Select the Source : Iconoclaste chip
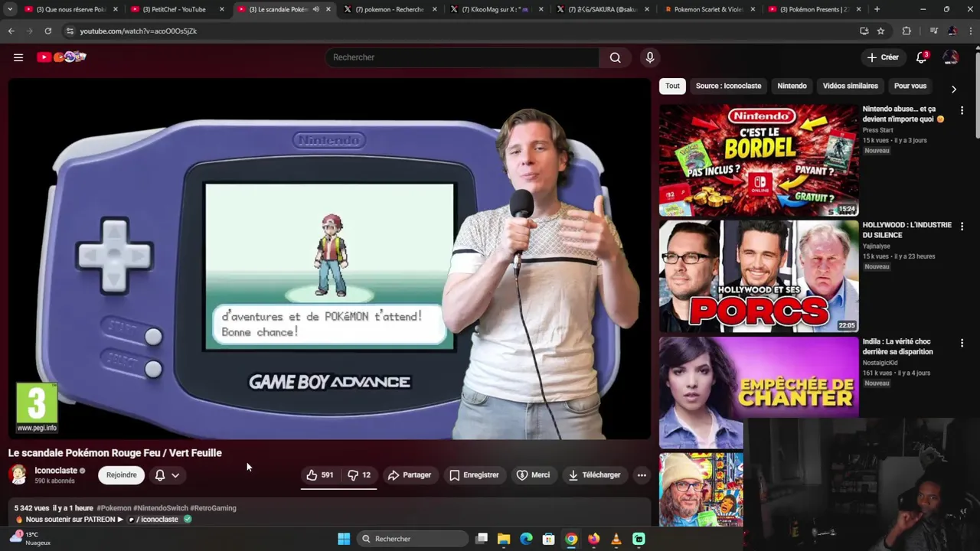 (728, 86)
